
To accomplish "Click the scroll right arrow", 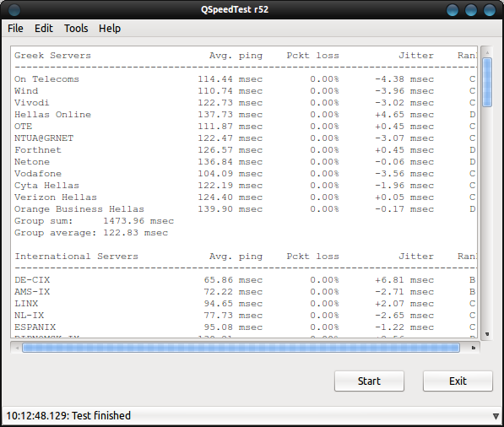I will 473,348.
